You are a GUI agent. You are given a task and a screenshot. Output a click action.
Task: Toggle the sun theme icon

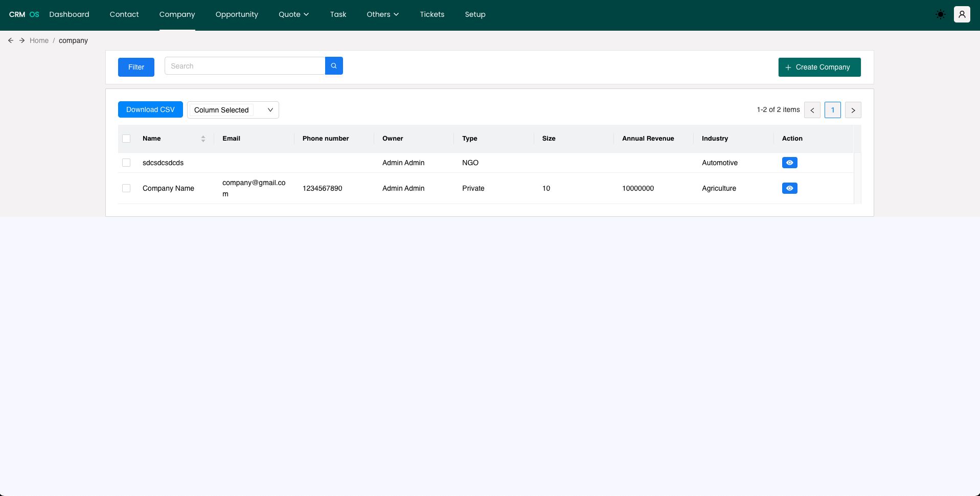[940, 15]
